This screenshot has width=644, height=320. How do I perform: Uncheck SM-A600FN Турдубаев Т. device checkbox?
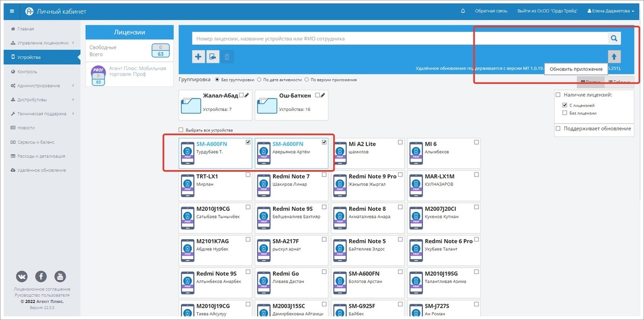tap(248, 142)
